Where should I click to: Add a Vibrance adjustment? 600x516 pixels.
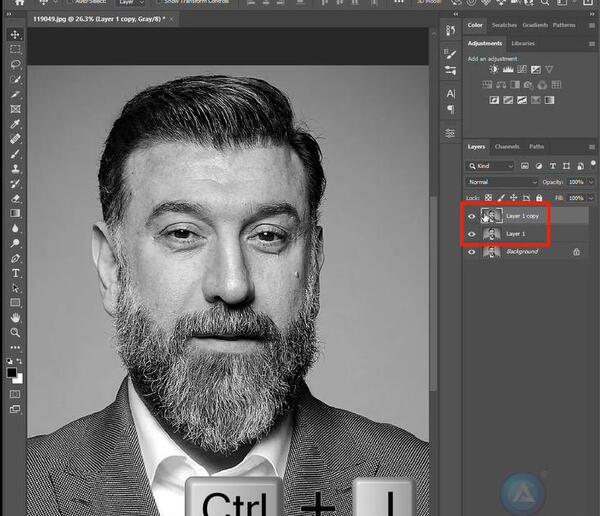[x=549, y=69]
